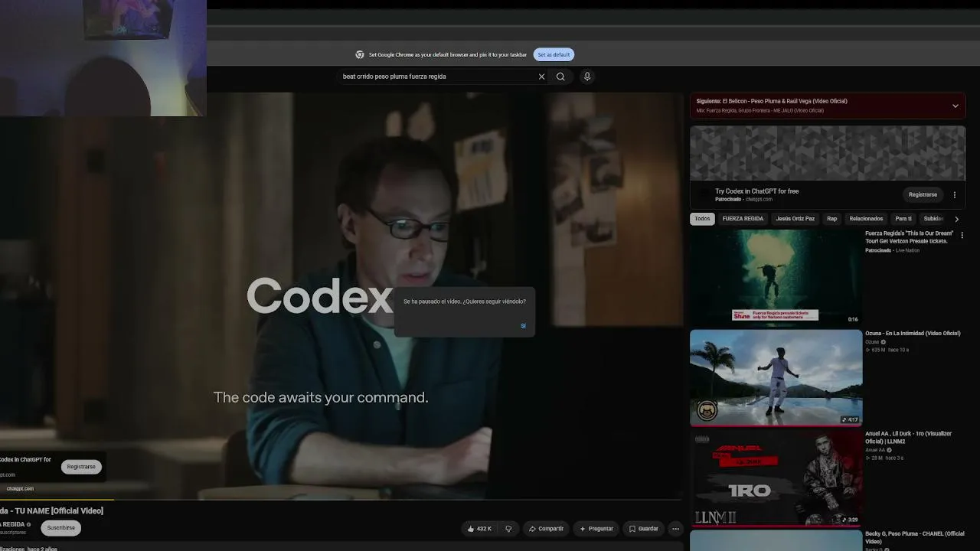980x551 pixels.
Task: Save the video with 'Guardar'
Action: click(643, 529)
